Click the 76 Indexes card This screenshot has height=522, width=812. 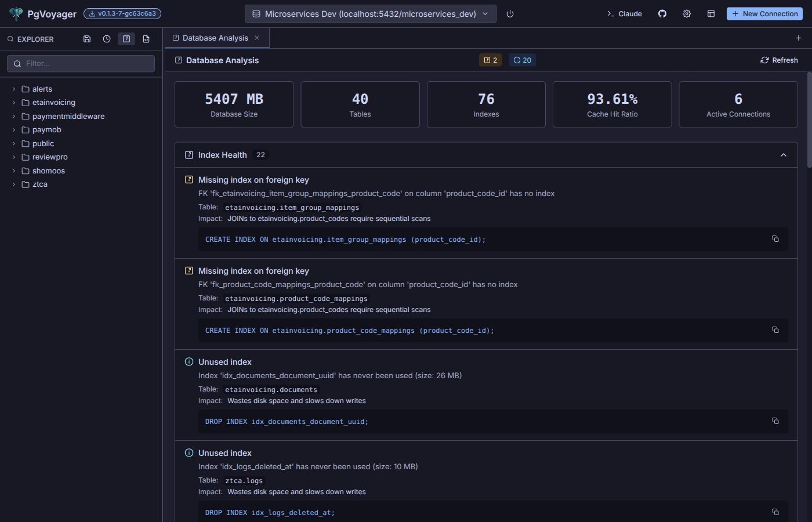click(x=486, y=104)
